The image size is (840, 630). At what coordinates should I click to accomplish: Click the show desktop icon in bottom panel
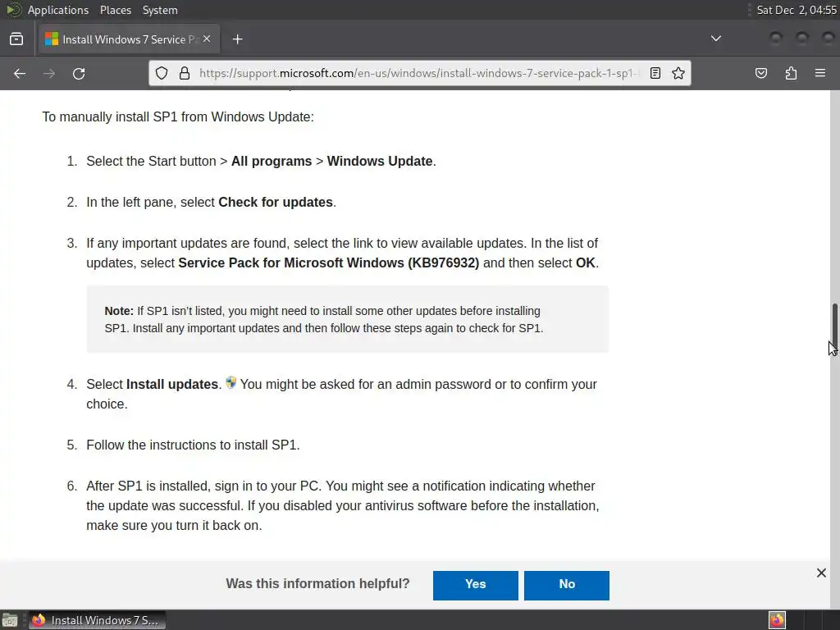10,620
